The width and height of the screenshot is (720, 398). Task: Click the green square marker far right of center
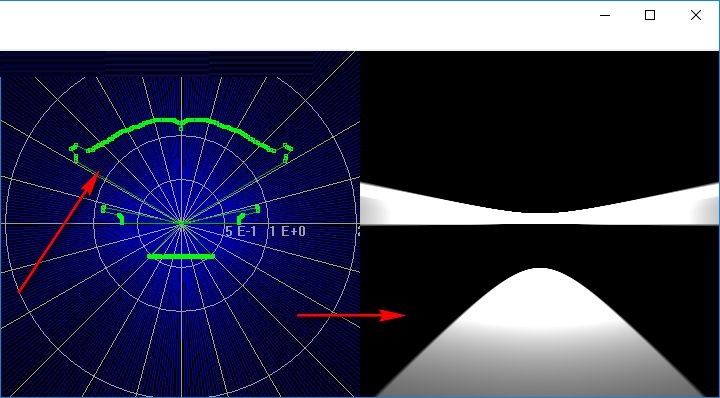click(x=258, y=209)
